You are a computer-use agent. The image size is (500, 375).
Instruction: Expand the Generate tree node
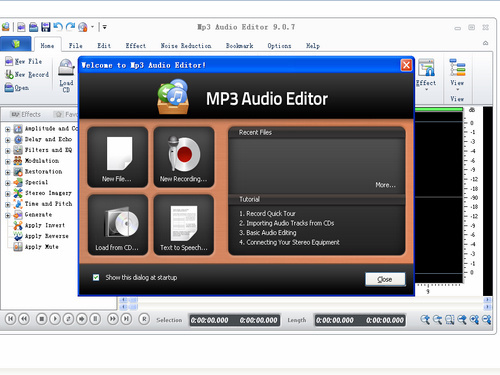(8, 215)
